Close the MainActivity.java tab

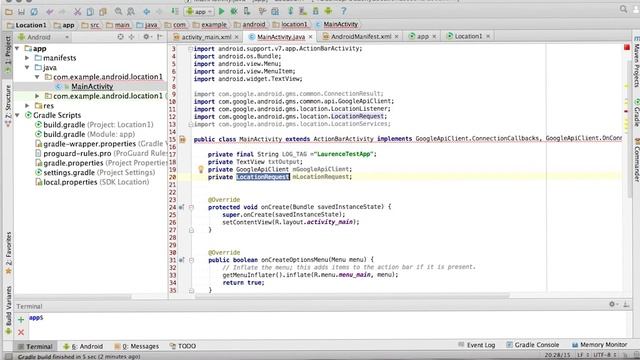click(311, 37)
